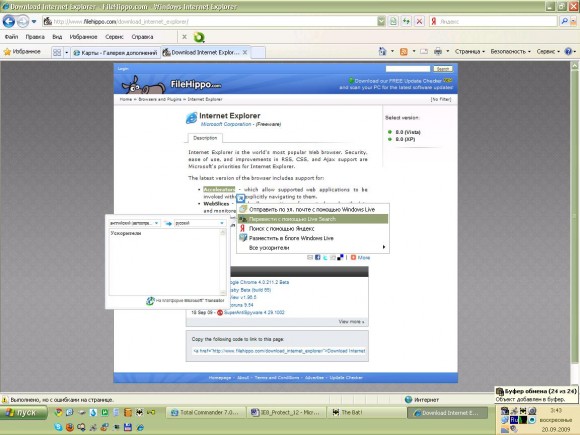
Task: Open the Файл menu
Action: [x=11, y=37]
